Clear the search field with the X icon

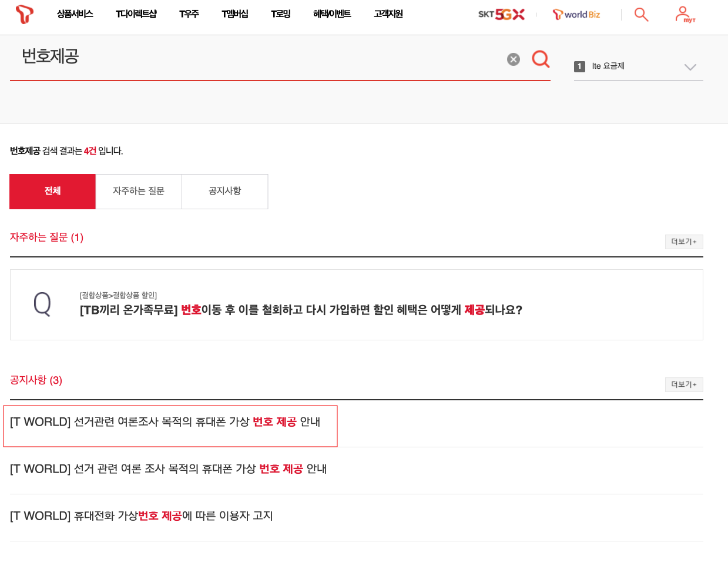[513, 59]
